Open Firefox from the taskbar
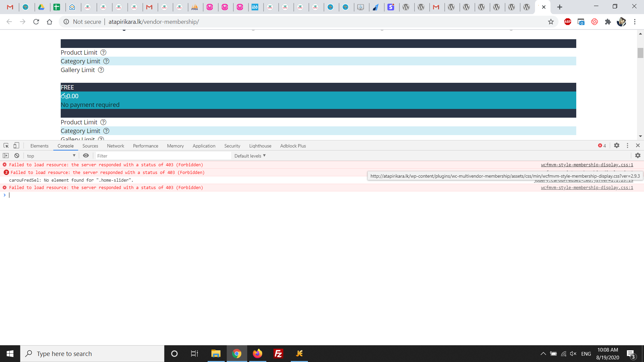This screenshot has width=644, height=362. [258, 354]
